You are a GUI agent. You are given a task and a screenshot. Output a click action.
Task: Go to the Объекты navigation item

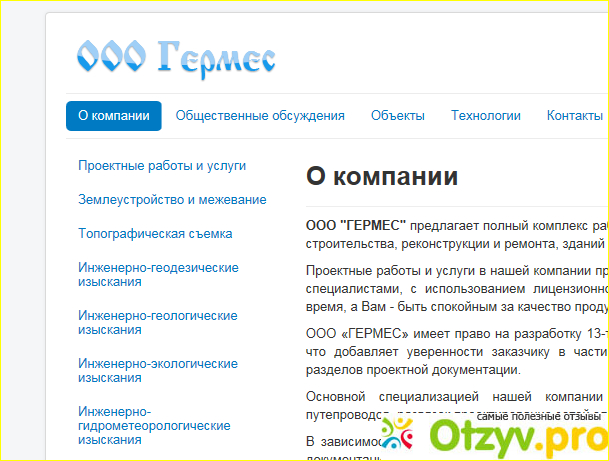[397, 116]
